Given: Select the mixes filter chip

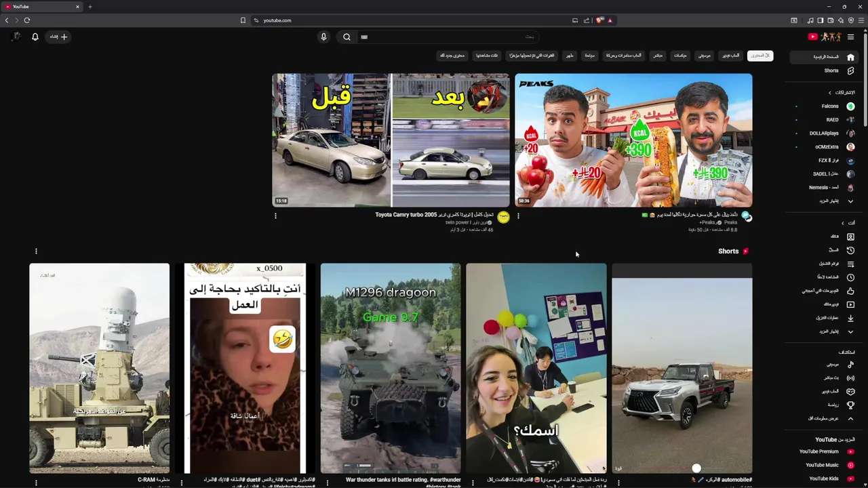Looking at the screenshot, I should (680, 56).
